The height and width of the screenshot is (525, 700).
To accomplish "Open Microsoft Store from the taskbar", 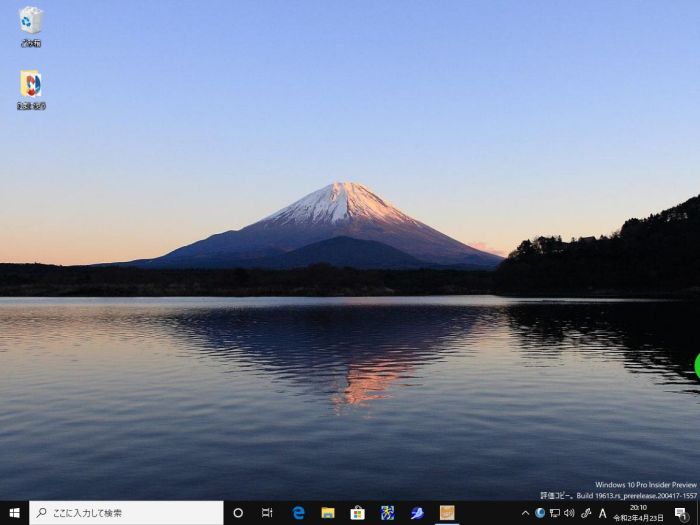I will coord(357,513).
